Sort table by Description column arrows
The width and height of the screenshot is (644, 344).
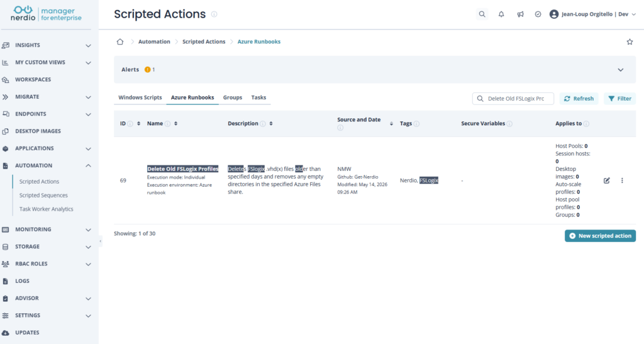(x=271, y=123)
